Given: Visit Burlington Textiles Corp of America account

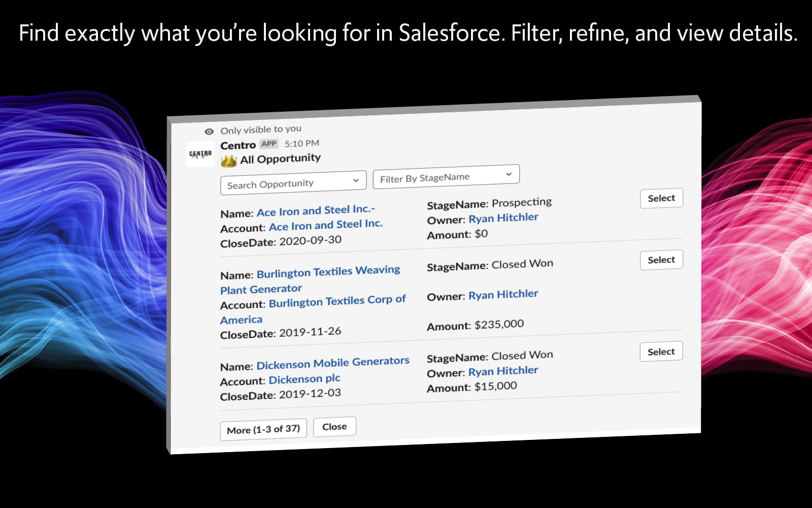Looking at the screenshot, I should click(x=337, y=301).
